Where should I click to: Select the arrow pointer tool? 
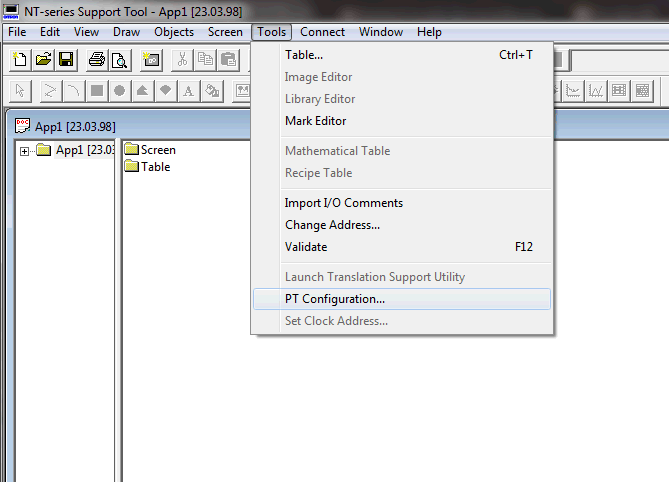[20, 91]
